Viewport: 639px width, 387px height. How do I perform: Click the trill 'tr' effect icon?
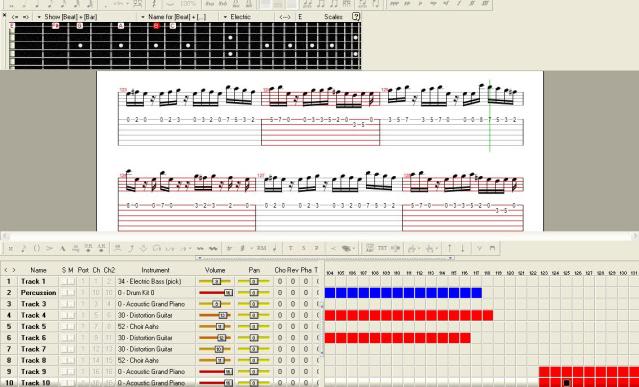[x=229, y=248]
